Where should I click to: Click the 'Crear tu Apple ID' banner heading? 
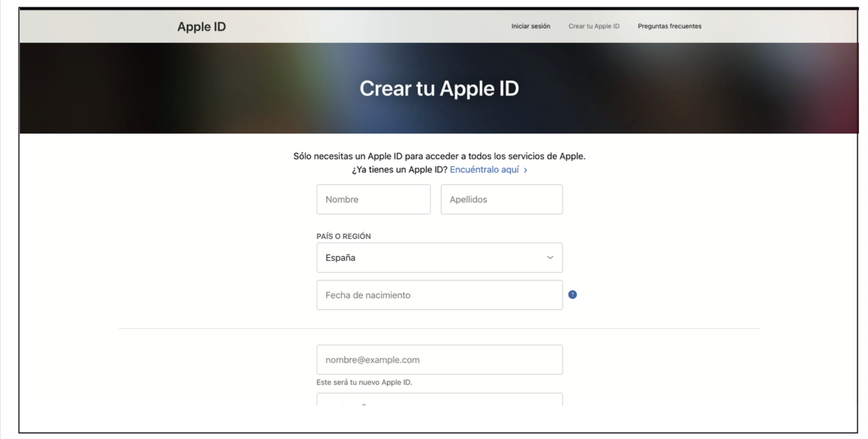pos(439,89)
